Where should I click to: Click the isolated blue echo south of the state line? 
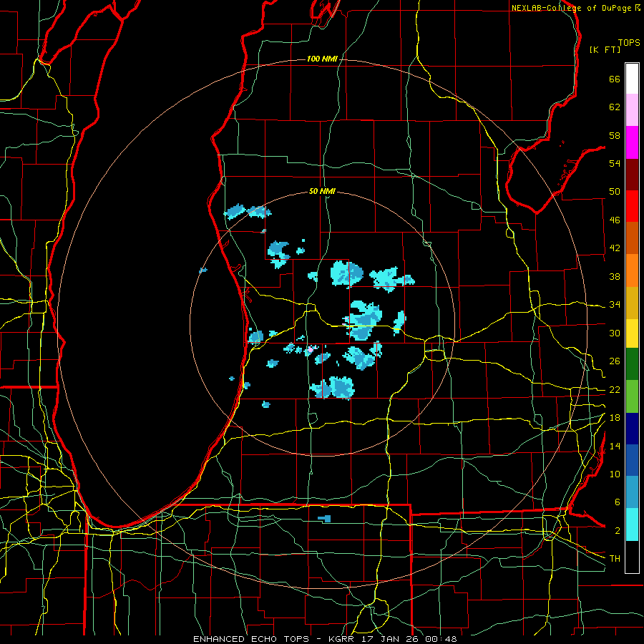pos(325,519)
